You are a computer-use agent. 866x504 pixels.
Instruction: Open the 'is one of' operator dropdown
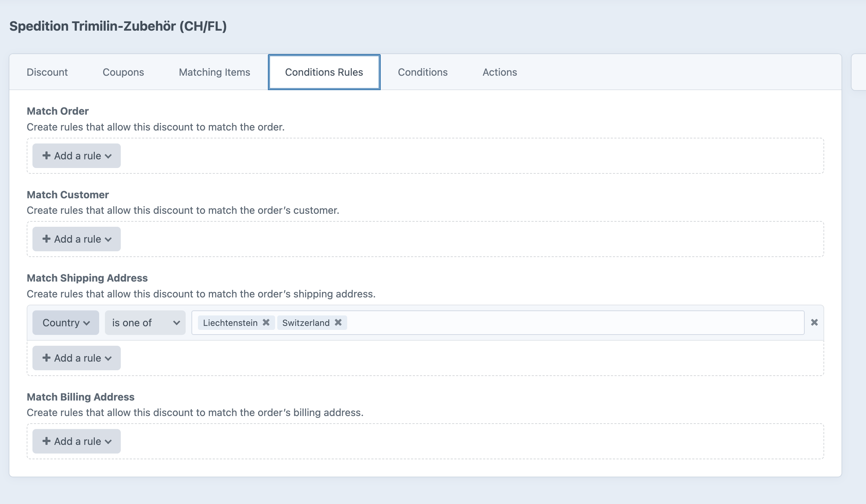pyautogui.click(x=144, y=322)
